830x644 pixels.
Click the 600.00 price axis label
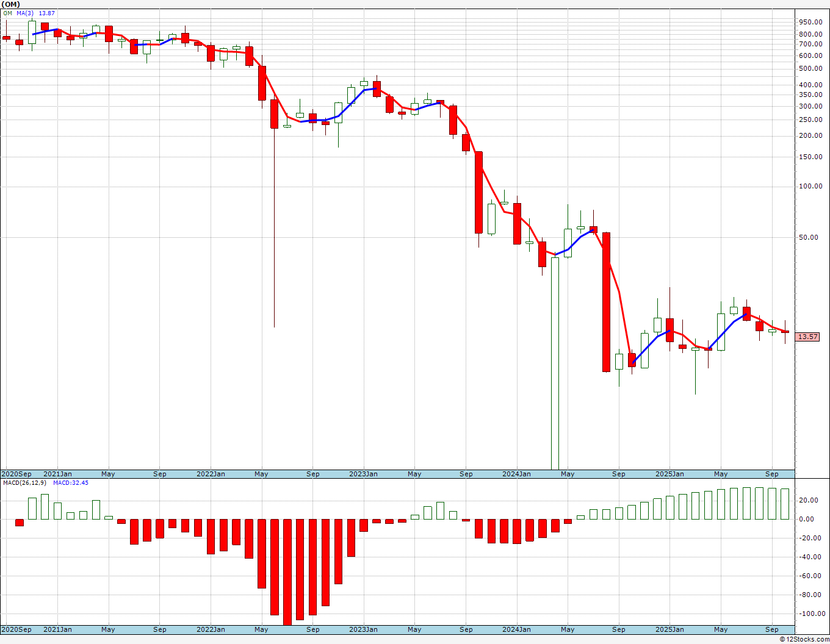810,55
